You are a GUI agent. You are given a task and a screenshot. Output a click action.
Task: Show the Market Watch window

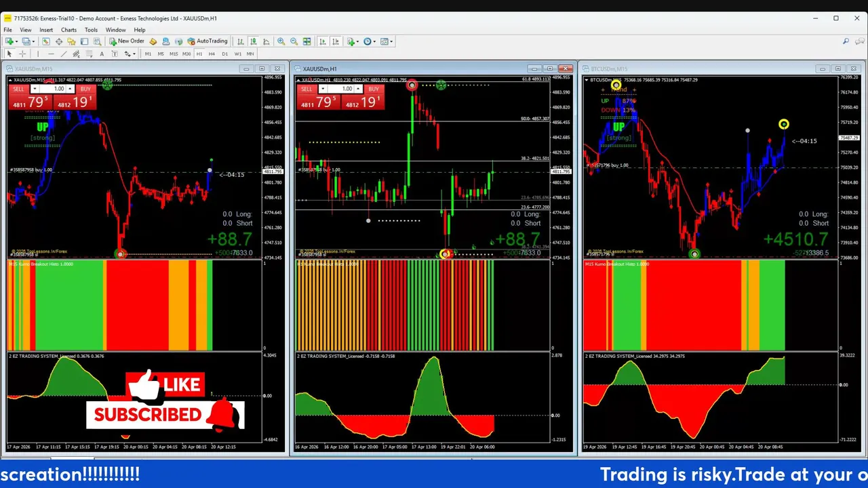click(x=46, y=41)
